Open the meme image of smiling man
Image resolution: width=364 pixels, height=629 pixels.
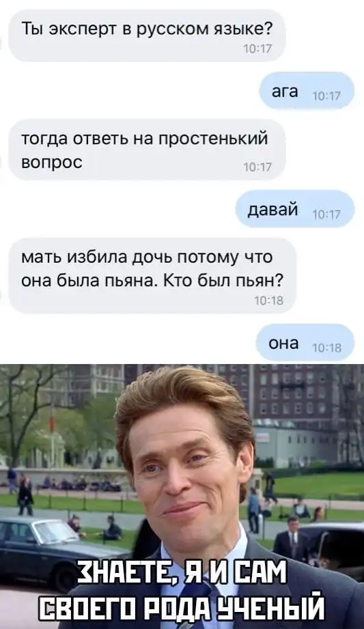[182, 497]
